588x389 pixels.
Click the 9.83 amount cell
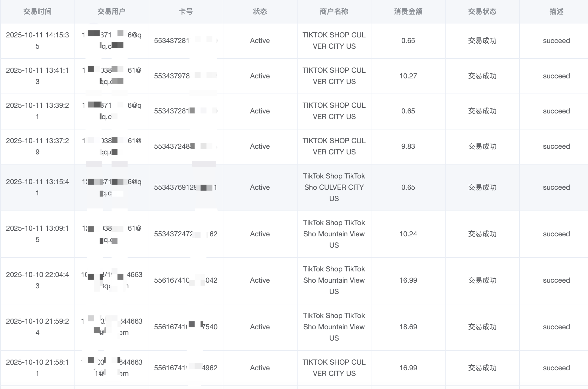tap(408, 146)
